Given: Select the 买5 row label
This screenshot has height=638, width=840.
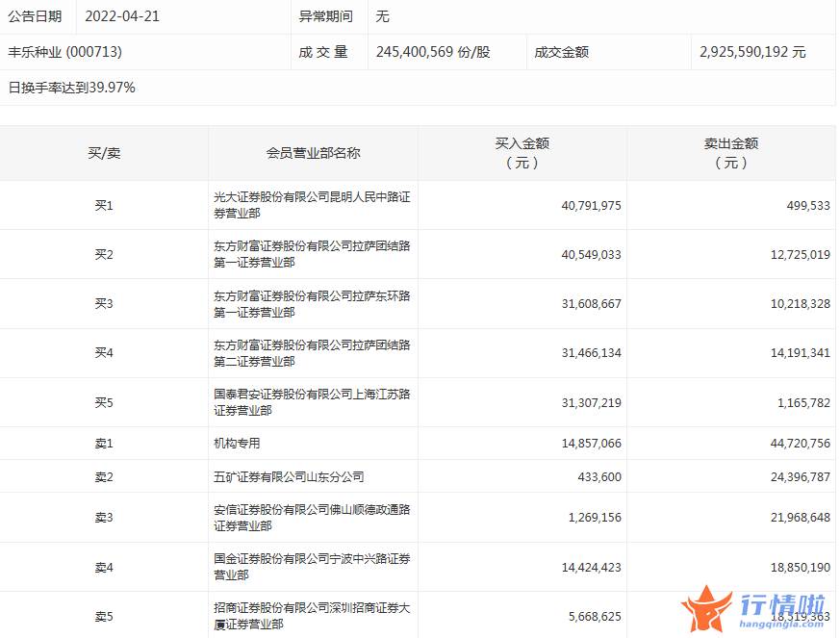Looking at the screenshot, I should tap(104, 403).
